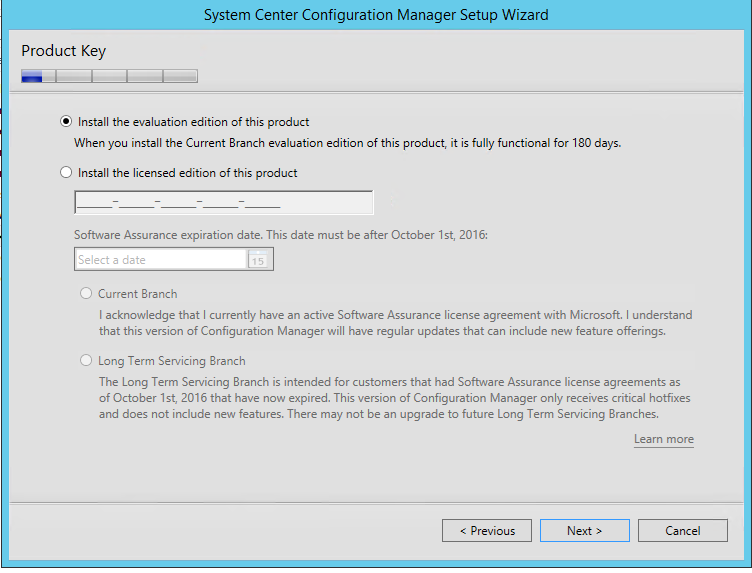Click the last wizard progress segment
Image resolution: width=752 pixels, height=573 pixels.
[x=180, y=76]
